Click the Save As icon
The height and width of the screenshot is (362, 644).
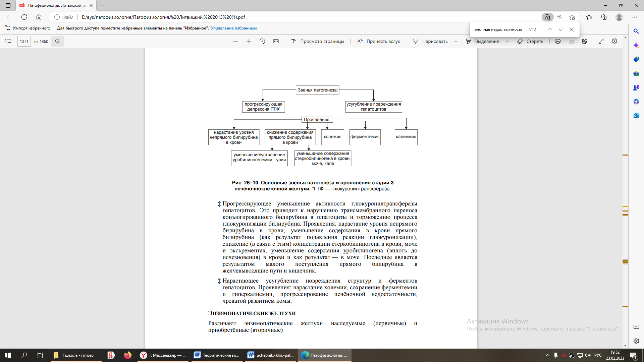pos(585,41)
